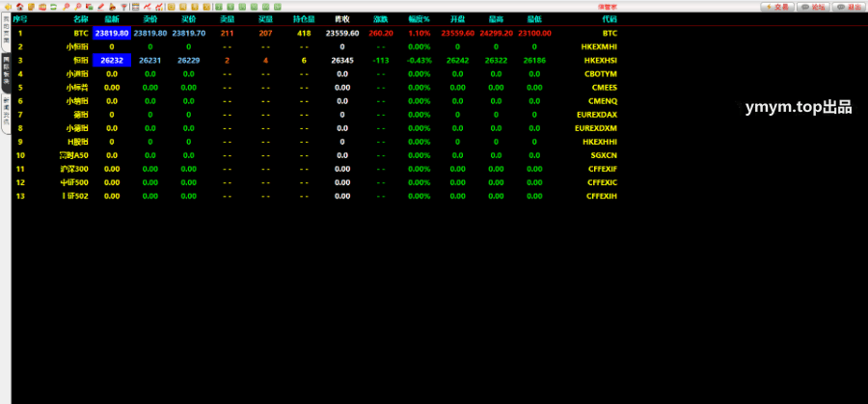868x404 pixels.
Task: Click the SGXCN code cell
Action: click(604, 155)
